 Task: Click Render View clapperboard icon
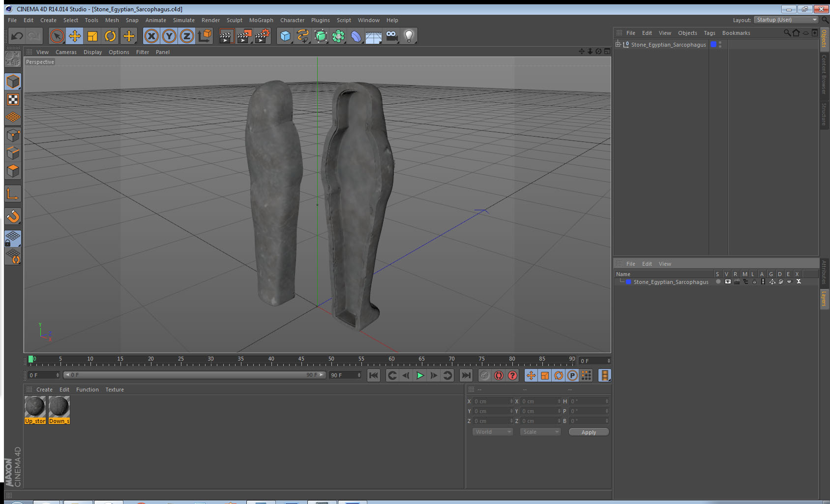pyautogui.click(x=226, y=36)
